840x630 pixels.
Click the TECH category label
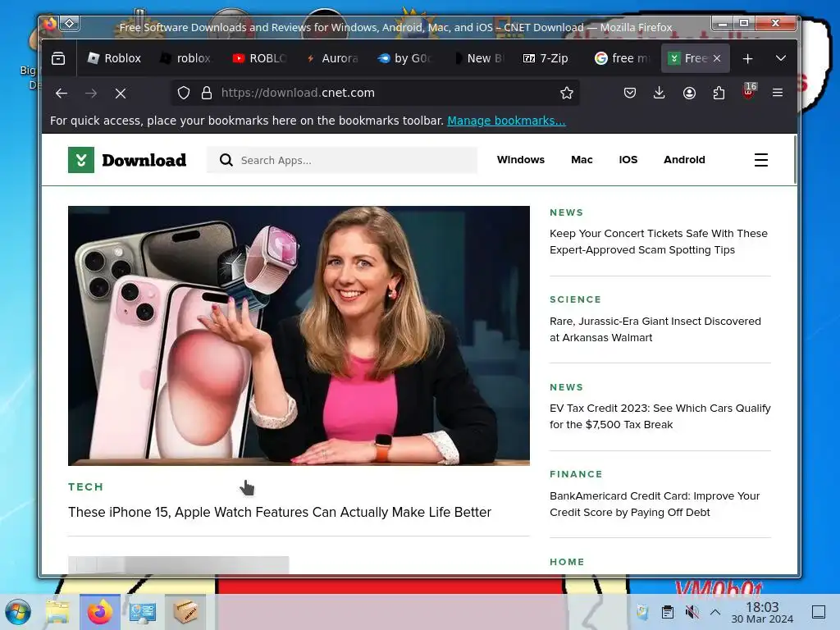pos(85,487)
